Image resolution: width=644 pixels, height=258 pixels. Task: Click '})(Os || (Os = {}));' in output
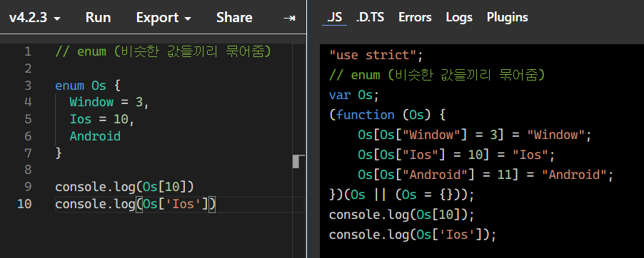pos(402,195)
